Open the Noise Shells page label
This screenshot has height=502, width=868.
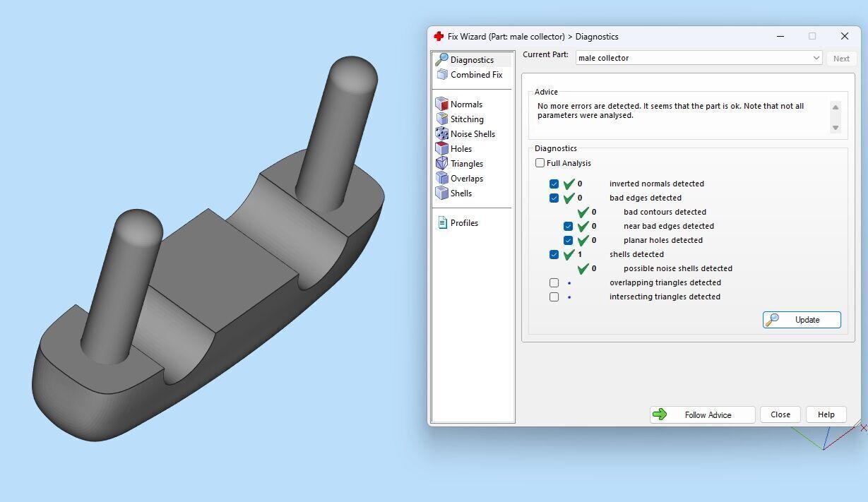[x=472, y=134]
